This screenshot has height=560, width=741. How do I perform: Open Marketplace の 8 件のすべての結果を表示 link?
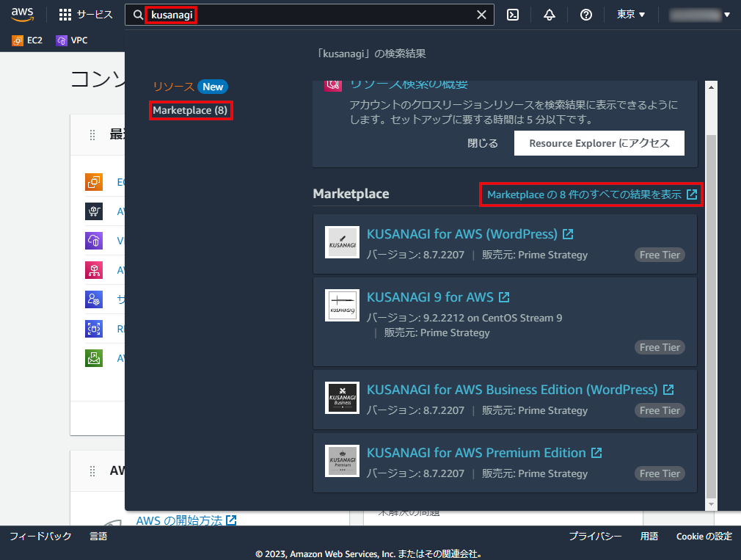[592, 194]
